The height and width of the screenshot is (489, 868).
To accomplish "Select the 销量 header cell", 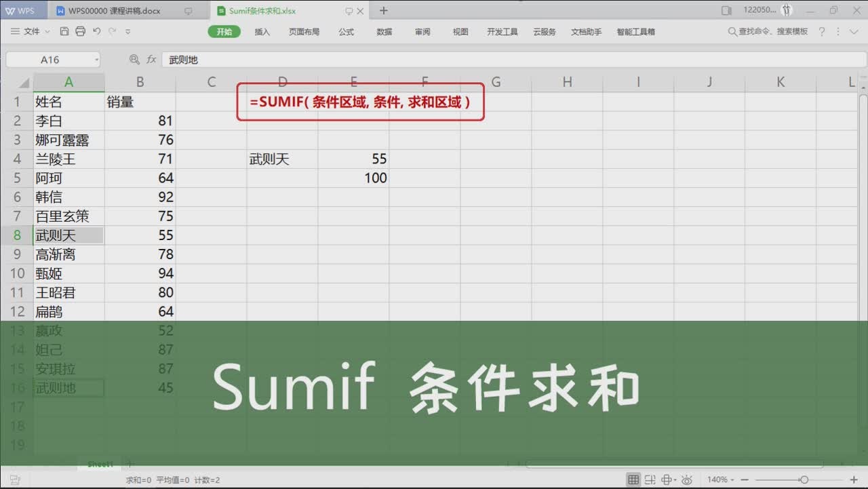I will coord(140,102).
